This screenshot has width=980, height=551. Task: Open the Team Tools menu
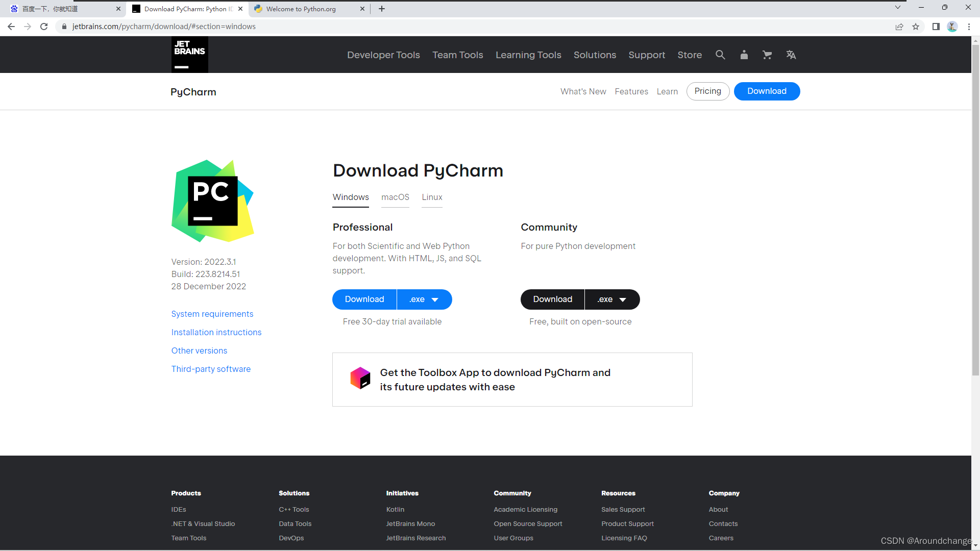click(458, 55)
